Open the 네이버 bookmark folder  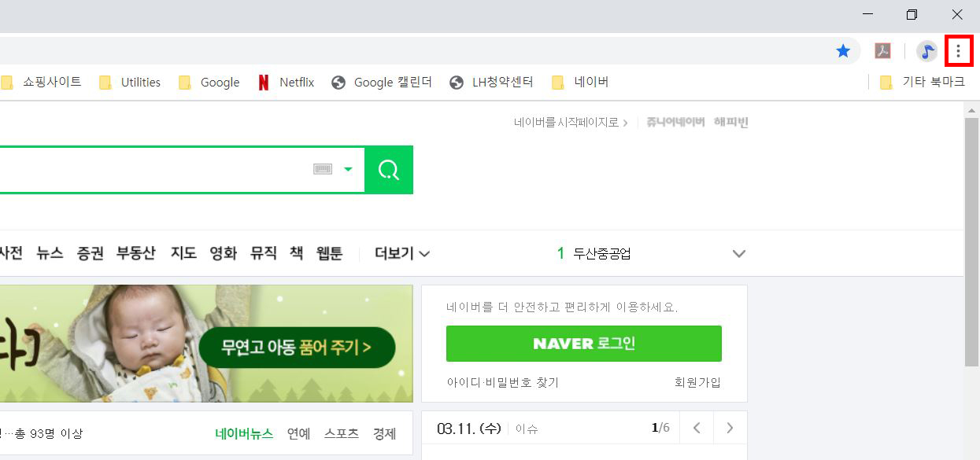tap(580, 82)
